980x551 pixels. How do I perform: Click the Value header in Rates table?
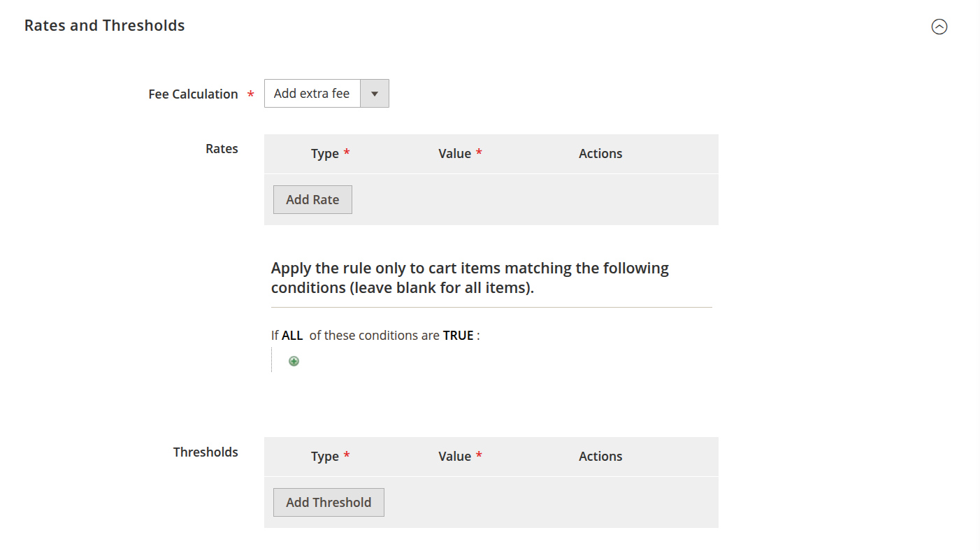(x=455, y=153)
